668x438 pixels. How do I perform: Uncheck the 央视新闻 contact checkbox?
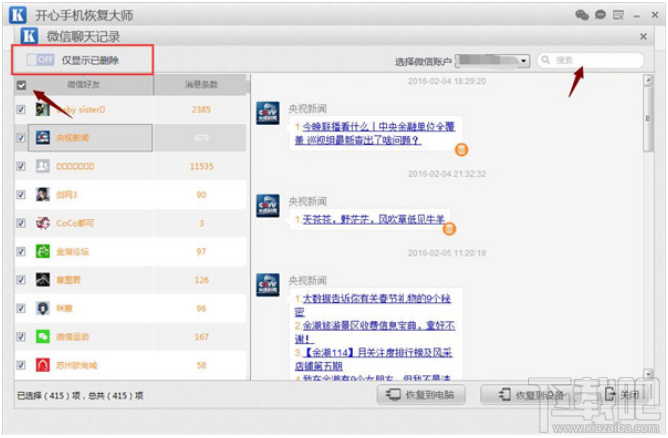coord(21,138)
